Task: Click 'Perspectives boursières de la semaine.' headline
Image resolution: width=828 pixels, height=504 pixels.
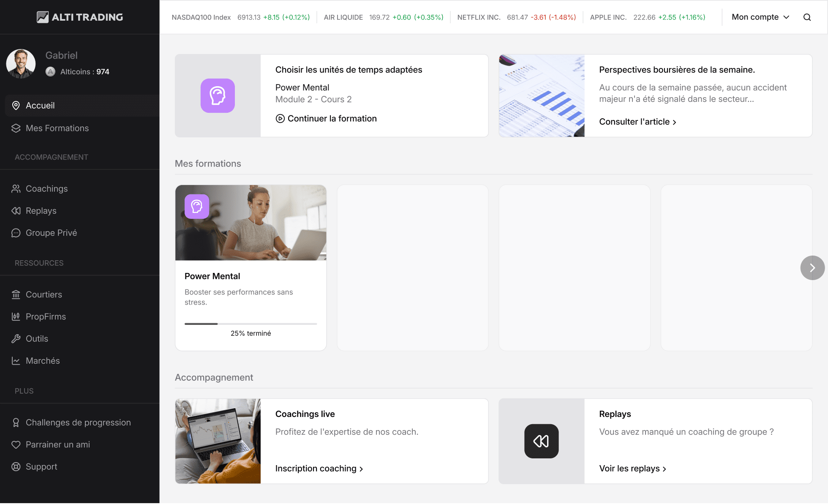Action: (677, 70)
